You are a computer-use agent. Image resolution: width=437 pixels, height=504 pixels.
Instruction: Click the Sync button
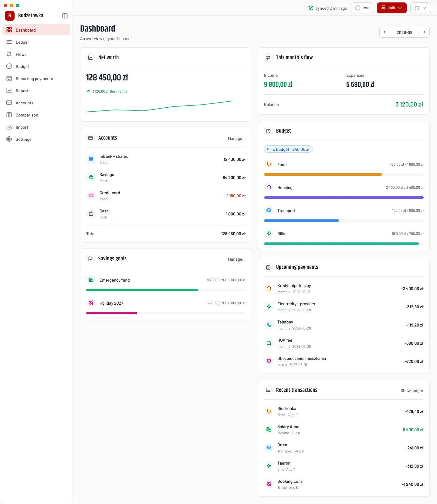pyautogui.click(x=362, y=8)
